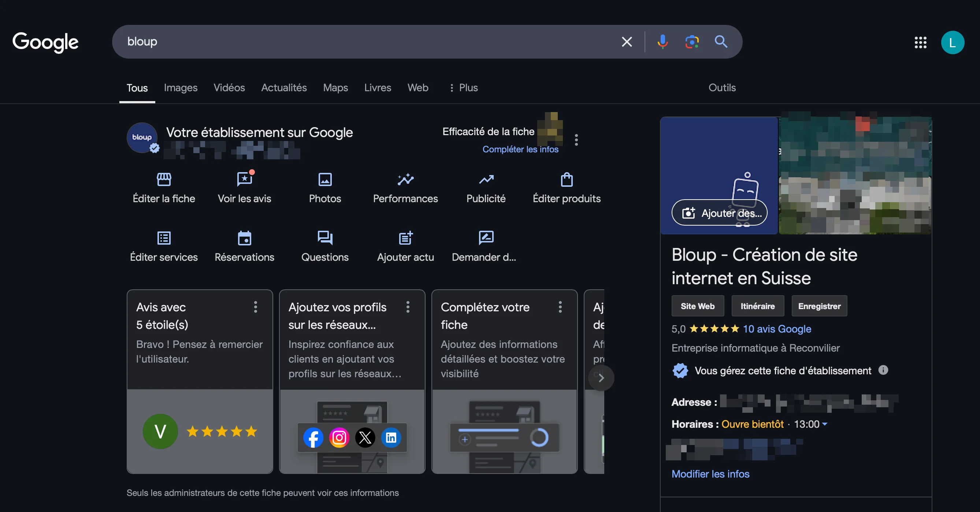Switch to the Maps tab
980x512 pixels.
tap(335, 88)
